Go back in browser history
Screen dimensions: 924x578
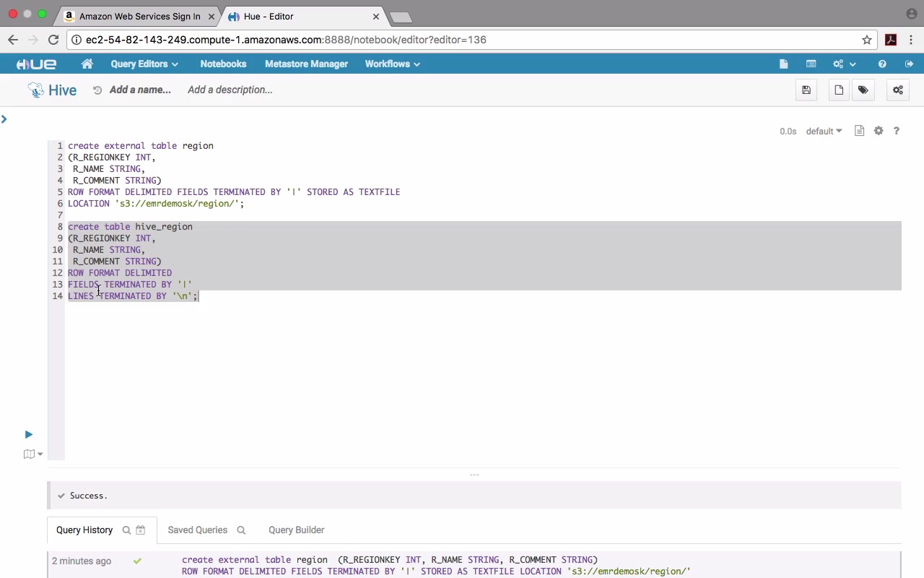[13, 40]
